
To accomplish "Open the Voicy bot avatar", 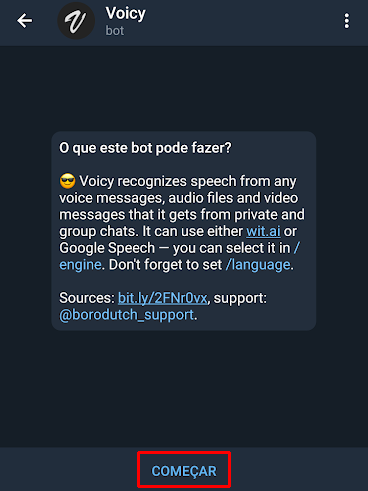I will click(x=76, y=21).
